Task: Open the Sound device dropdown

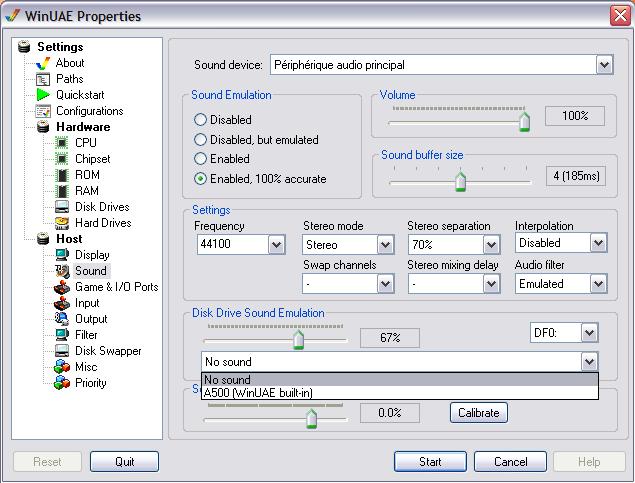Action: click(x=604, y=65)
